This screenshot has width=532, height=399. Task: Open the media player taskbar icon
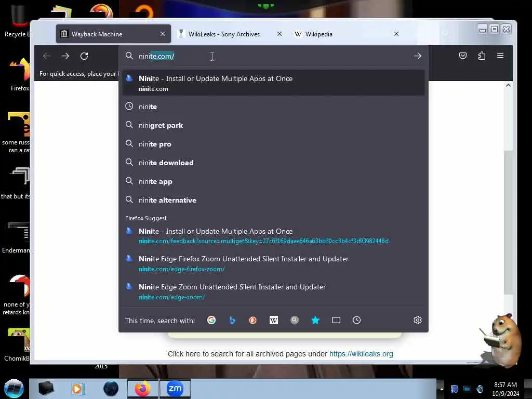(x=77, y=389)
